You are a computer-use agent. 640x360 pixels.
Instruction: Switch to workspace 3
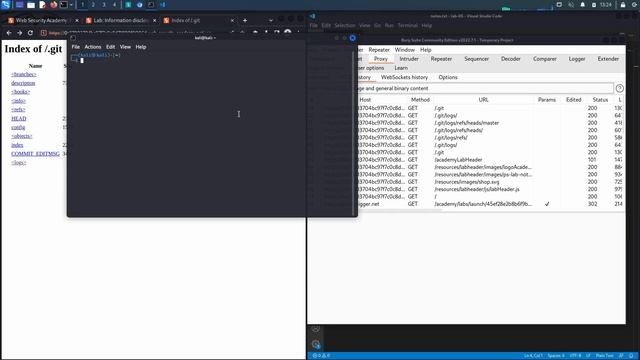[104, 5]
